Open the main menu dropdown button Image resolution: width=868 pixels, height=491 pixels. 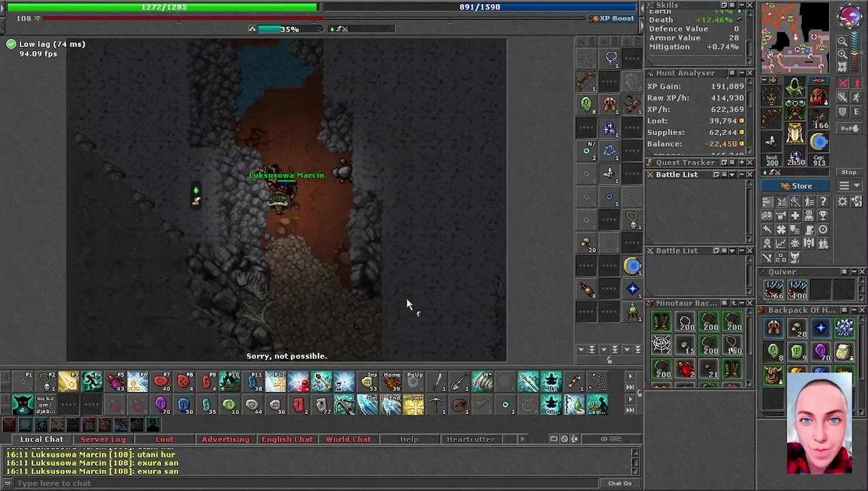tap(849, 185)
